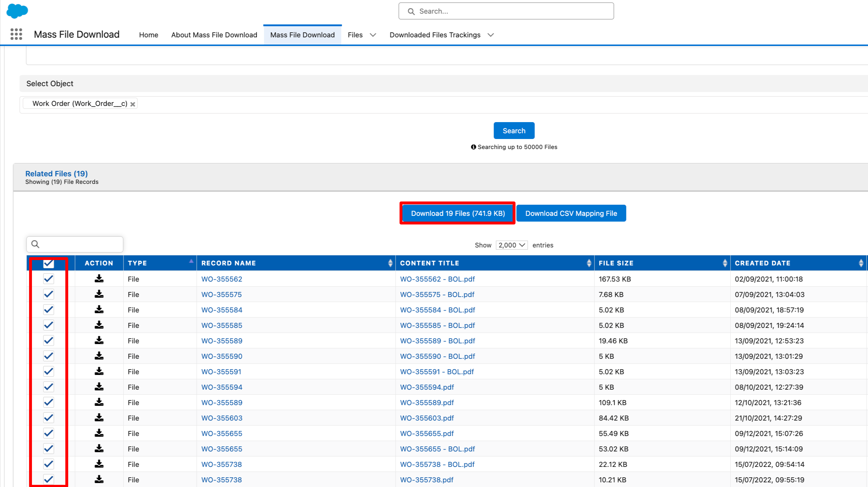Toggle the select-all header checkbox
Viewport: 868px width, 487px height.
coord(48,264)
